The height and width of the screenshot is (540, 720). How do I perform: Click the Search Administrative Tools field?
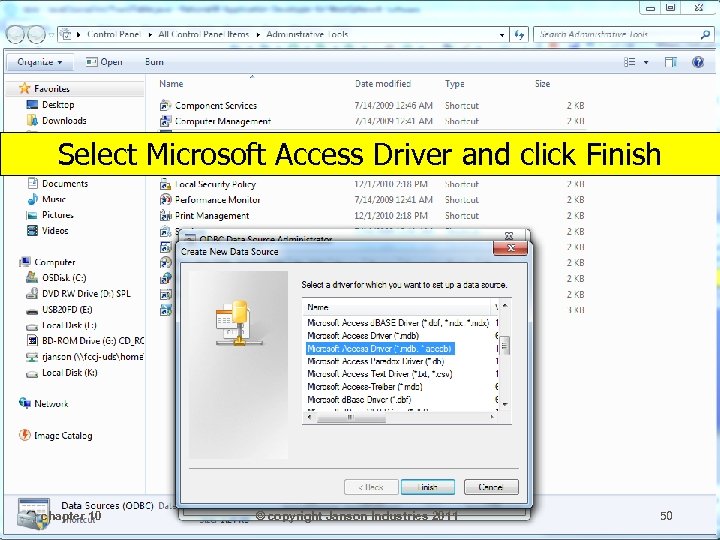[617, 34]
